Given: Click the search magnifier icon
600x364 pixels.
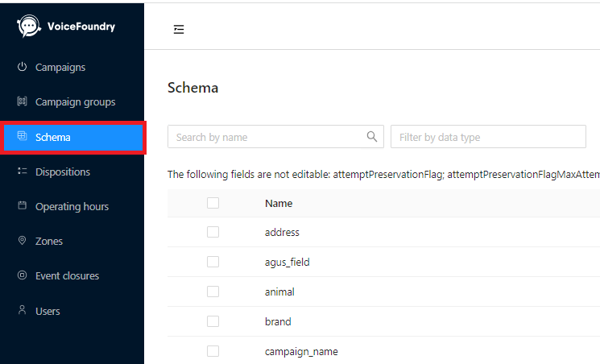Looking at the screenshot, I should click(x=372, y=136).
